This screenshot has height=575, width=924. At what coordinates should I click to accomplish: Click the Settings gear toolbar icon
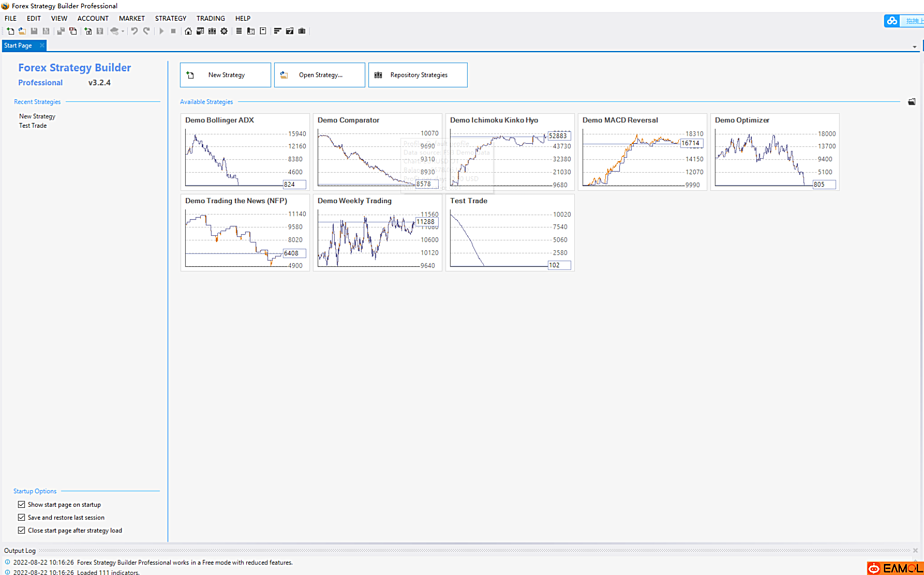click(x=224, y=31)
